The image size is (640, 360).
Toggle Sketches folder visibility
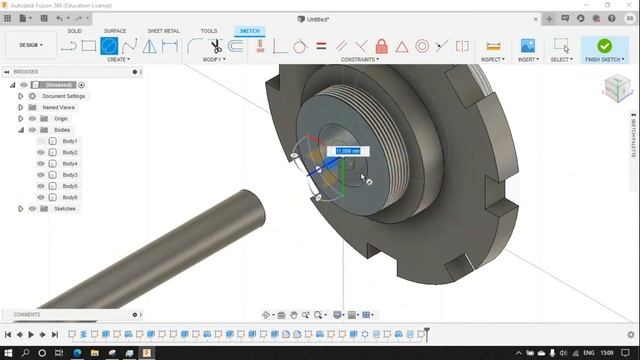[x=32, y=209]
